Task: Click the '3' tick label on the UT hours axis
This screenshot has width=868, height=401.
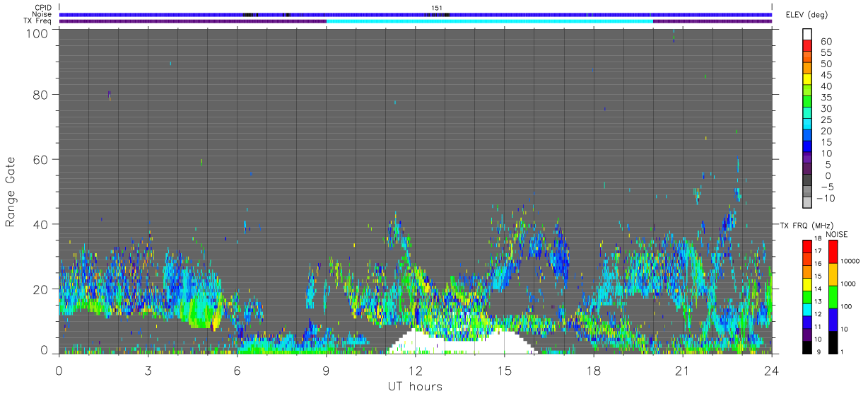Action: click(x=148, y=371)
